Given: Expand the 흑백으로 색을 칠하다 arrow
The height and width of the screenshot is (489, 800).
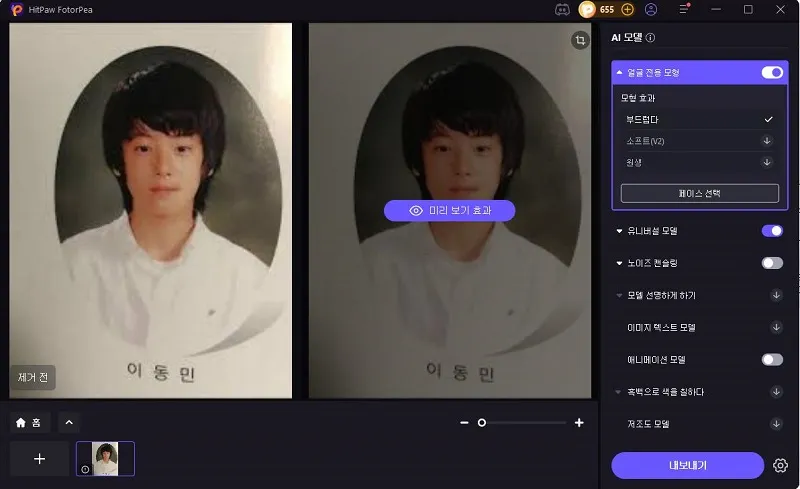Looking at the screenshot, I should pos(619,392).
